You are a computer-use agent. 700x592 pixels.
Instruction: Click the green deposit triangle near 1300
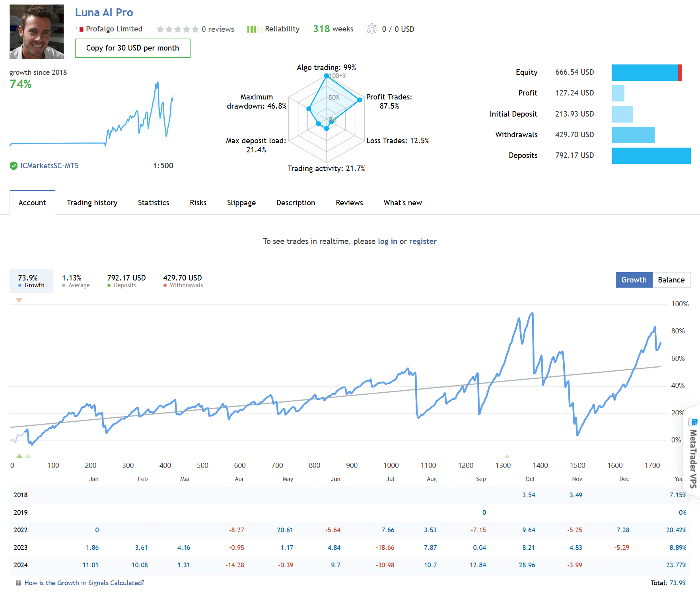pyautogui.click(x=507, y=456)
